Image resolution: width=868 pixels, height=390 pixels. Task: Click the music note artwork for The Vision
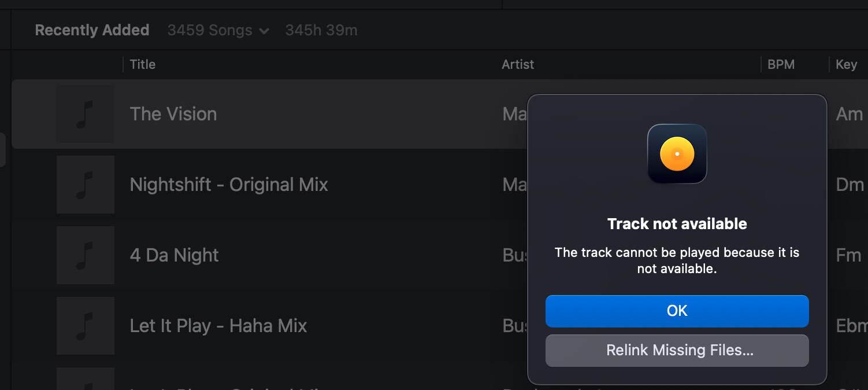click(85, 114)
